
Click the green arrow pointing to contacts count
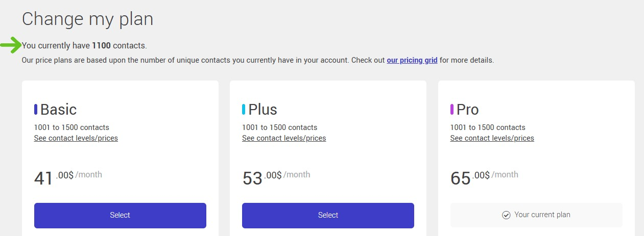coord(10,45)
